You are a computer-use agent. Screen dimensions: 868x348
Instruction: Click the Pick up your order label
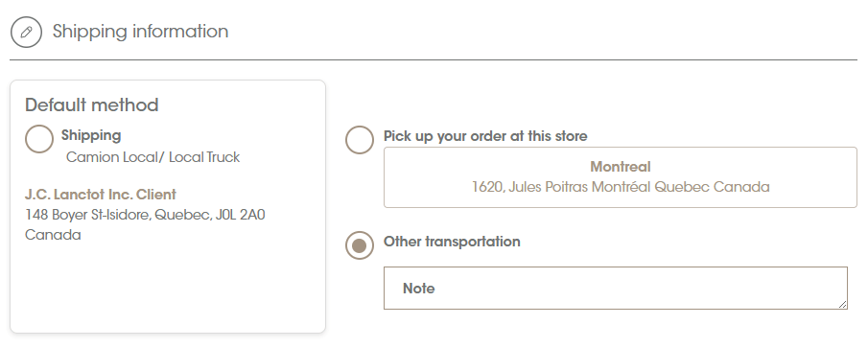tap(485, 136)
